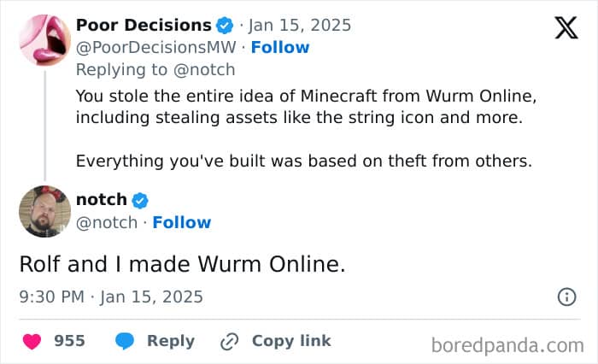Click the speech bubble reply icon

[x=126, y=341]
